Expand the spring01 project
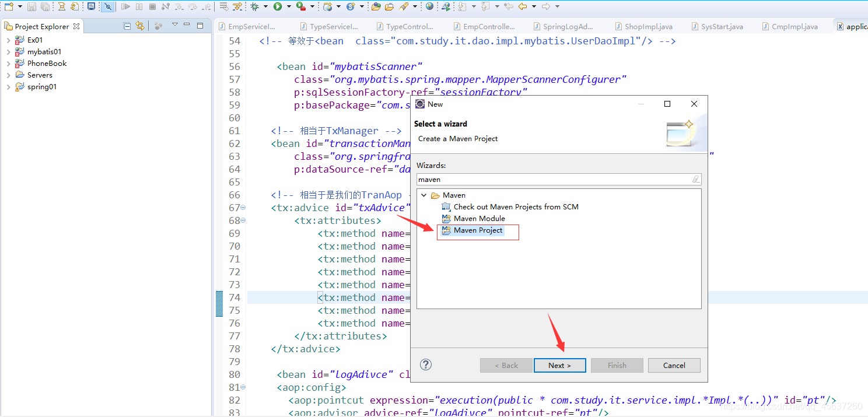Image resolution: width=868 pixels, height=417 pixels. 8,87
